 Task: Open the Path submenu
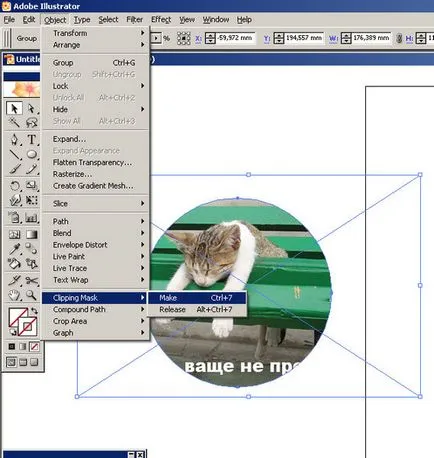96,221
